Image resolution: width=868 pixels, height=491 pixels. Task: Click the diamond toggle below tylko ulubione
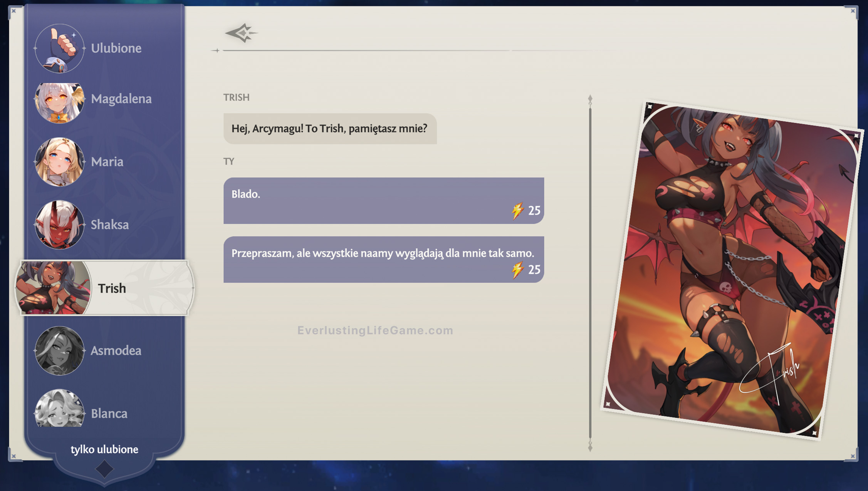pyautogui.click(x=104, y=469)
